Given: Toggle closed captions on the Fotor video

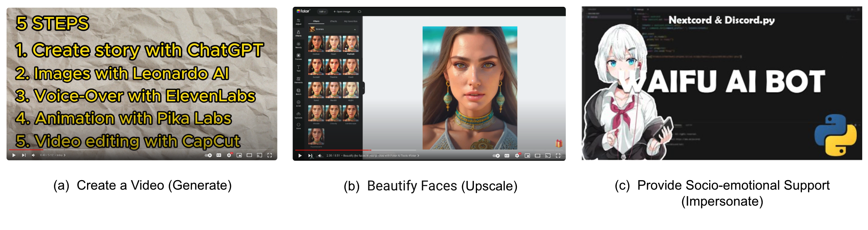Looking at the screenshot, I should (507, 156).
